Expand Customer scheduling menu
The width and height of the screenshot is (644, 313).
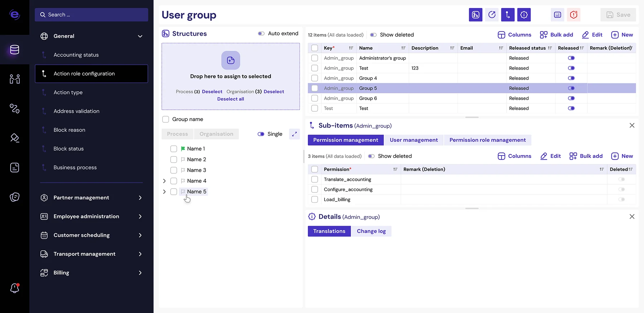pos(140,235)
